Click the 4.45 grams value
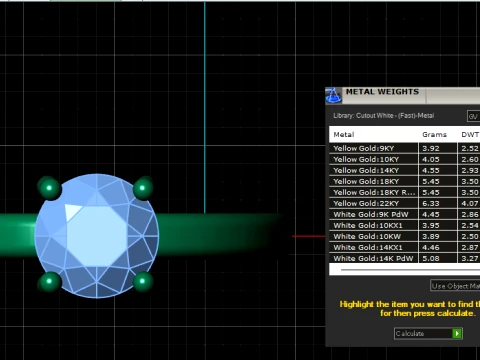This screenshot has width=480, height=360. (x=431, y=215)
